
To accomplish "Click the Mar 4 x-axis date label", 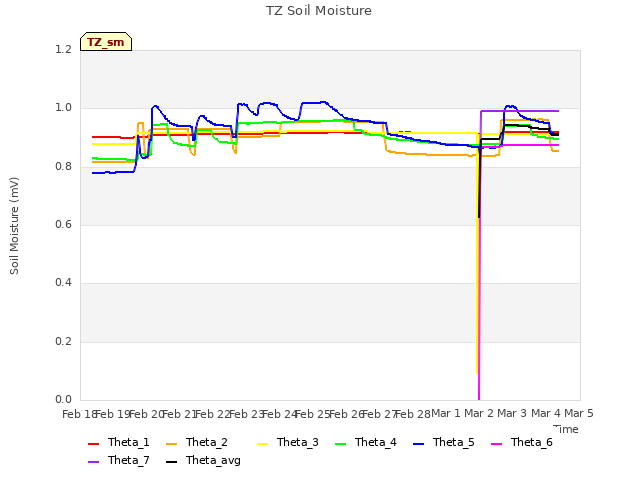I will 546,414.
